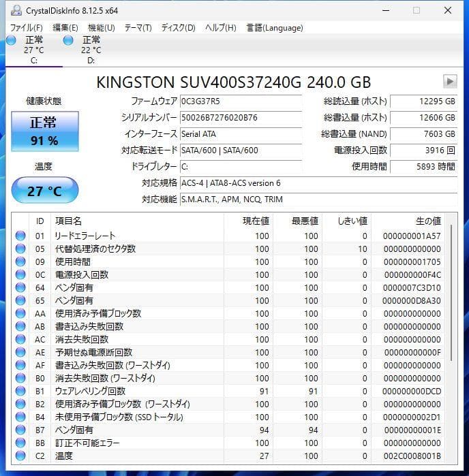
Task: Click the status orb for ID B1 row
Action: click(x=20, y=392)
